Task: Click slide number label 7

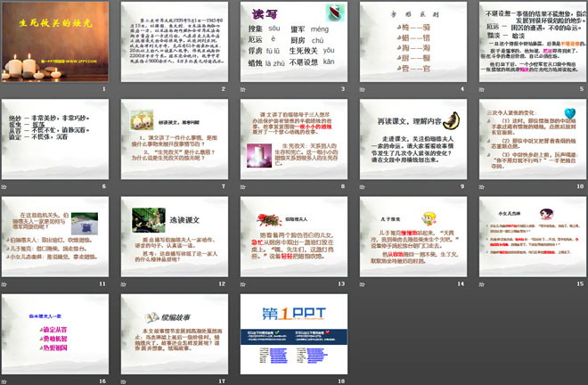Action: pos(224,186)
